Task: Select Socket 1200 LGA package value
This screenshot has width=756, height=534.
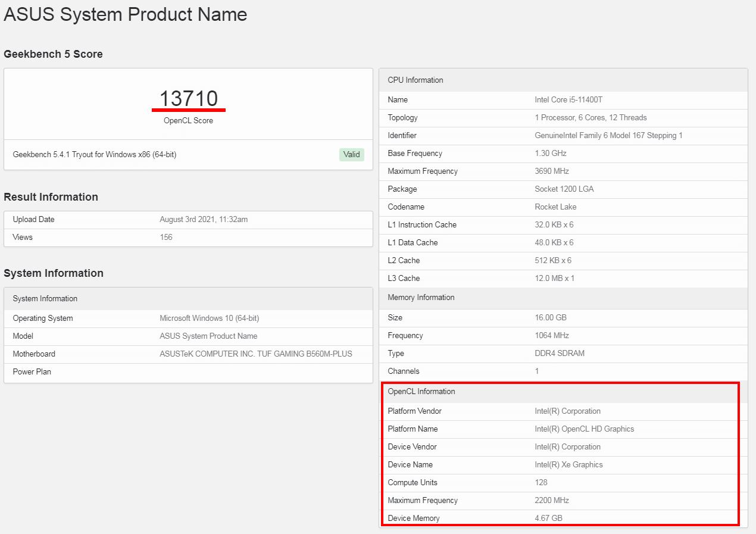Action: coord(564,189)
